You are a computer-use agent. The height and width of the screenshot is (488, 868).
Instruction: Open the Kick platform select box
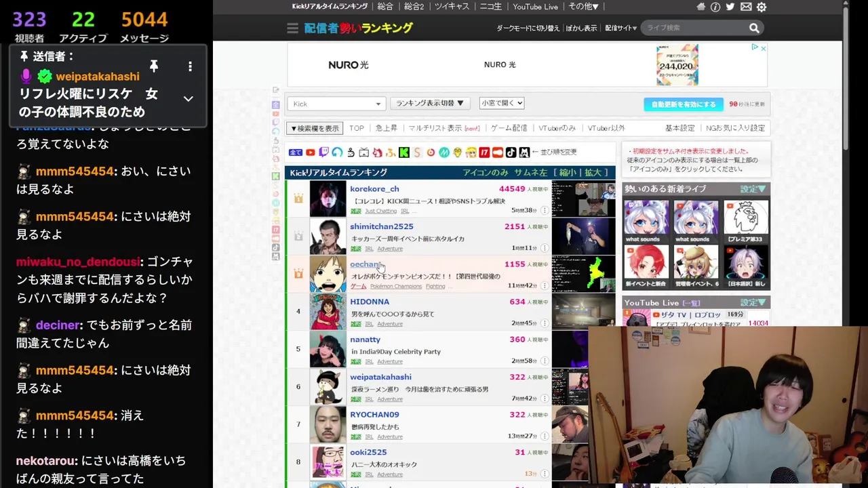click(336, 104)
